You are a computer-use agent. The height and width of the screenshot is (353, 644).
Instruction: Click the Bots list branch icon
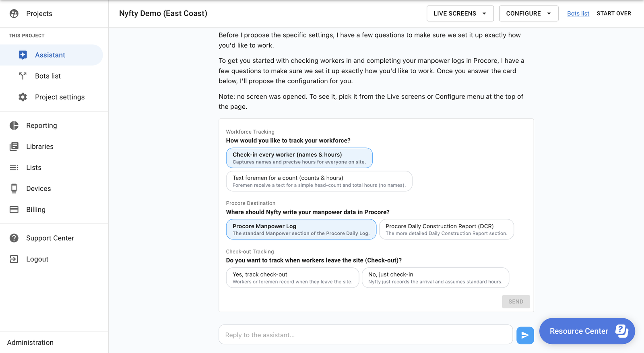point(23,76)
